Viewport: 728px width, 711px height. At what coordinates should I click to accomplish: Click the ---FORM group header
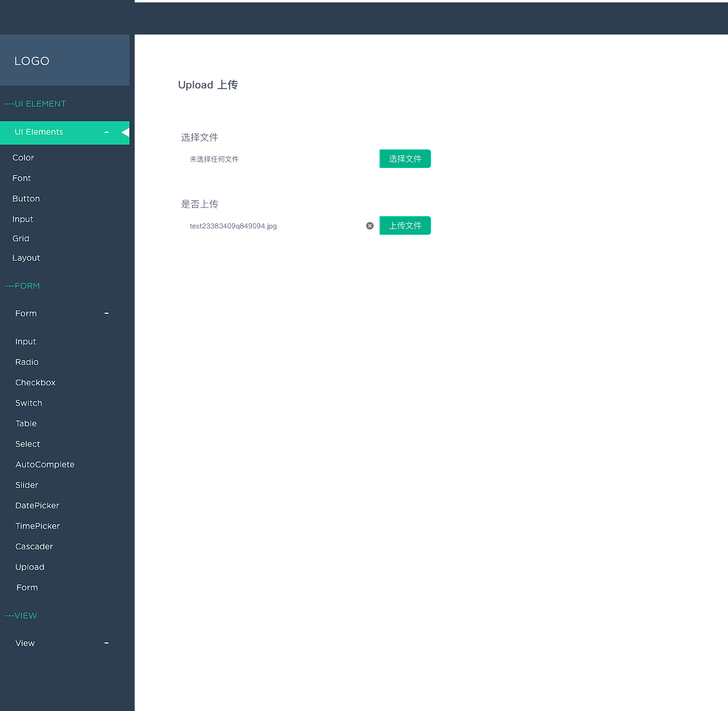22,286
